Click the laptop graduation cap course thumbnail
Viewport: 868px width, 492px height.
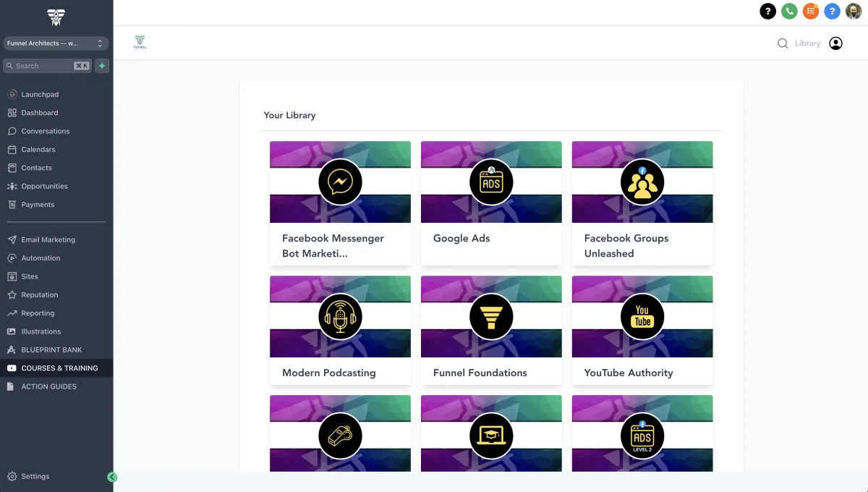[491, 434]
